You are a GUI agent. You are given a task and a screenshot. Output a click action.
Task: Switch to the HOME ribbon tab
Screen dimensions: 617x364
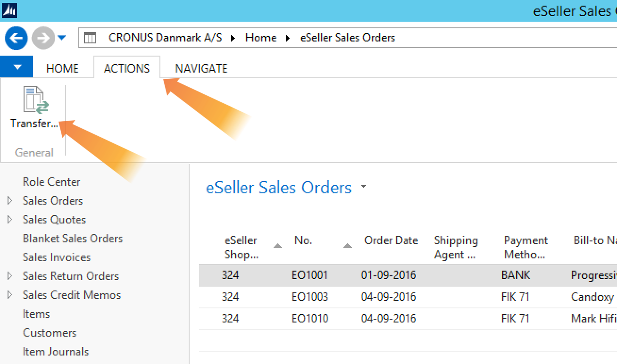[x=63, y=68]
